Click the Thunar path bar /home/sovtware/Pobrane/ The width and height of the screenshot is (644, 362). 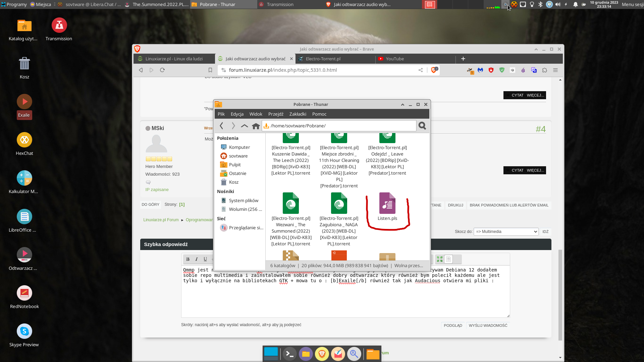(x=339, y=126)
